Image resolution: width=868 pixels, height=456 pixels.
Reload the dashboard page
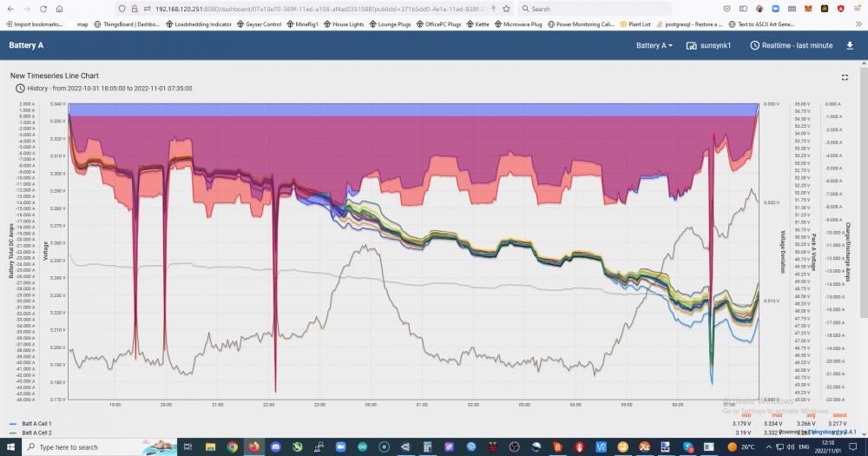(43, 9)
